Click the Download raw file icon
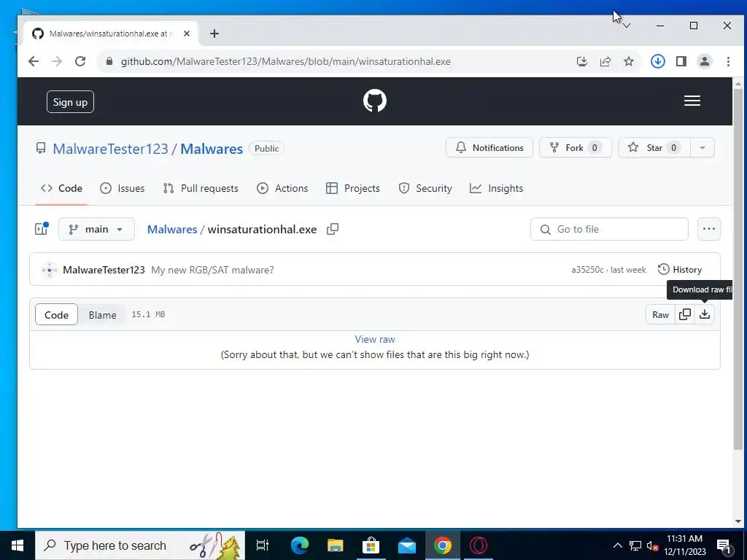Screen dimensions: 747x560 pos(705,315)
